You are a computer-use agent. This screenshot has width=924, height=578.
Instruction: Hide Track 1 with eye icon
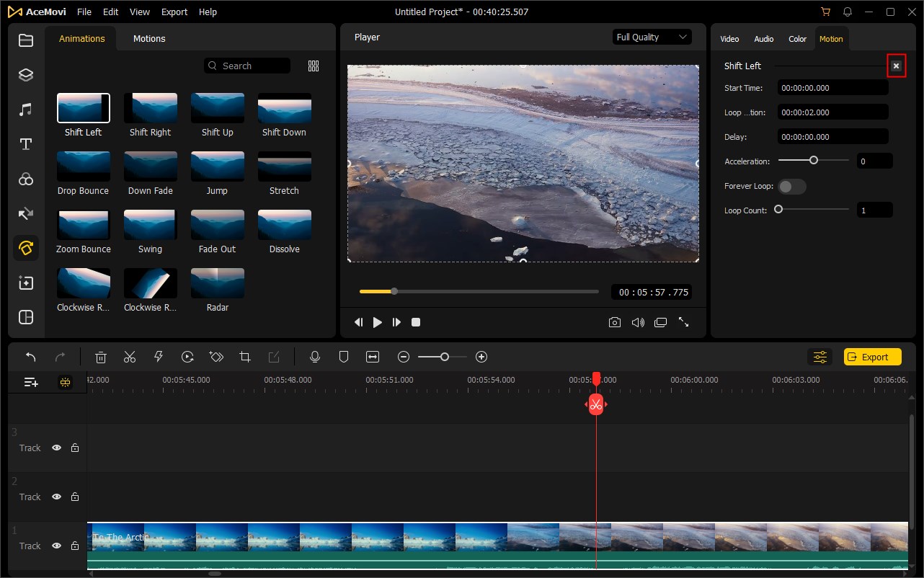pyautogui.click(x=56, y=546)
